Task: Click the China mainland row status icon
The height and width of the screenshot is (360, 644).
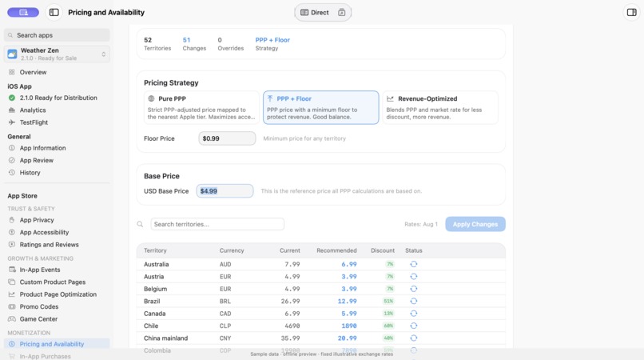Action: click(x=414, y=338)
